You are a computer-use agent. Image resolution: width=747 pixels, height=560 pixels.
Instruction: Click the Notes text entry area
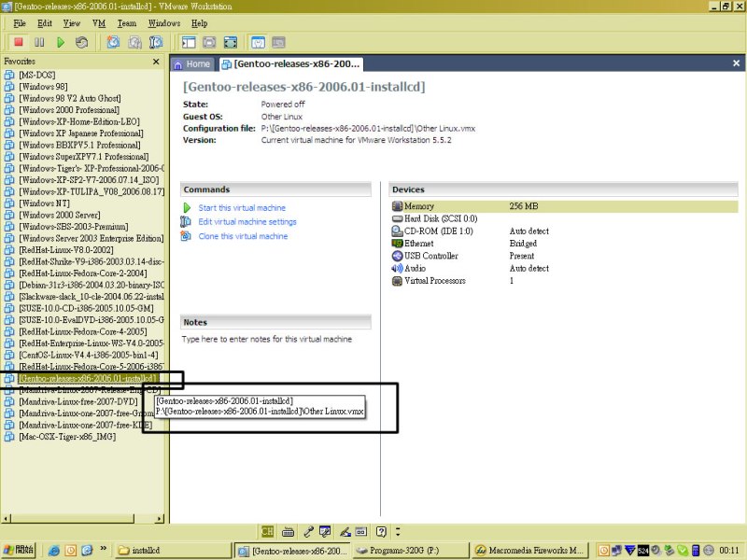coord(276,373)
